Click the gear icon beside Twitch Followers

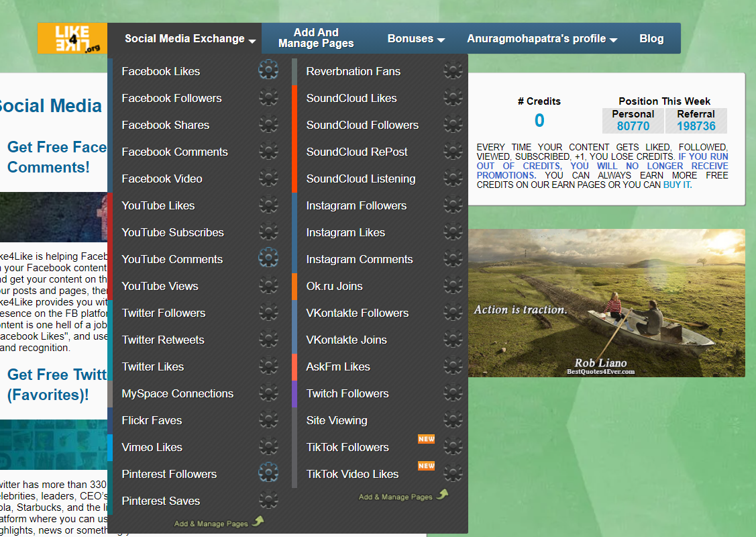(453, 393)
